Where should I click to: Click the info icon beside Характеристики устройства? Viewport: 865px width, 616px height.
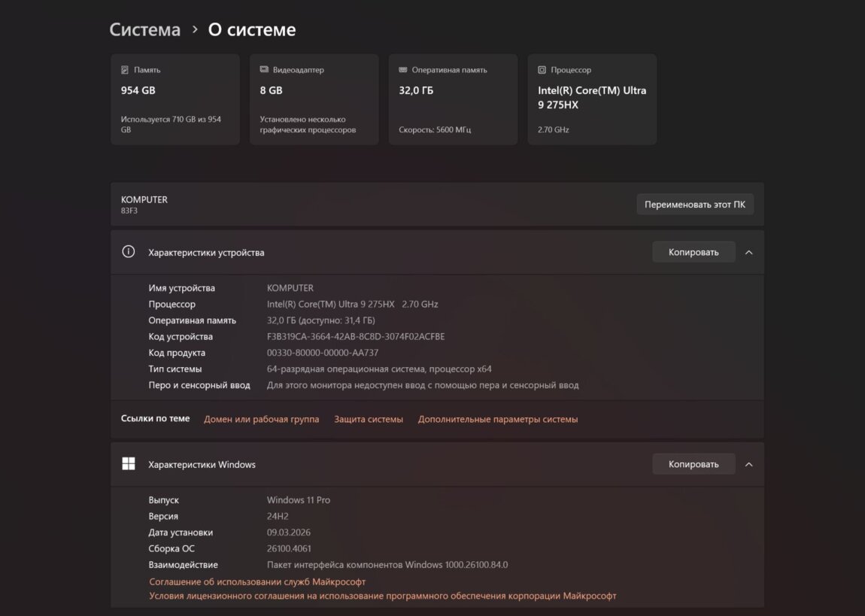pos(129,252)
